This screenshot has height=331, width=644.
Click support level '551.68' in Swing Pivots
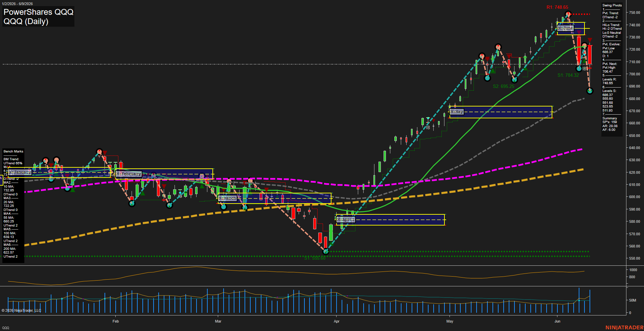coord(607,103)
